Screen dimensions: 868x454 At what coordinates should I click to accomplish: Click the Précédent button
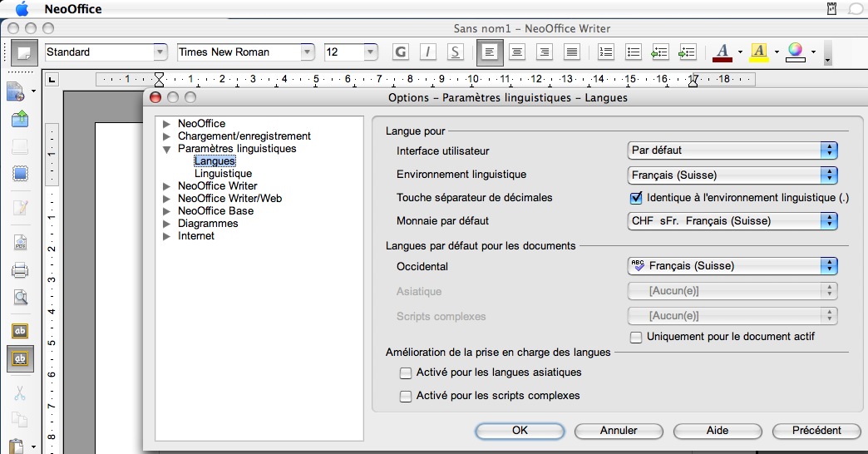tap(816, 431)
